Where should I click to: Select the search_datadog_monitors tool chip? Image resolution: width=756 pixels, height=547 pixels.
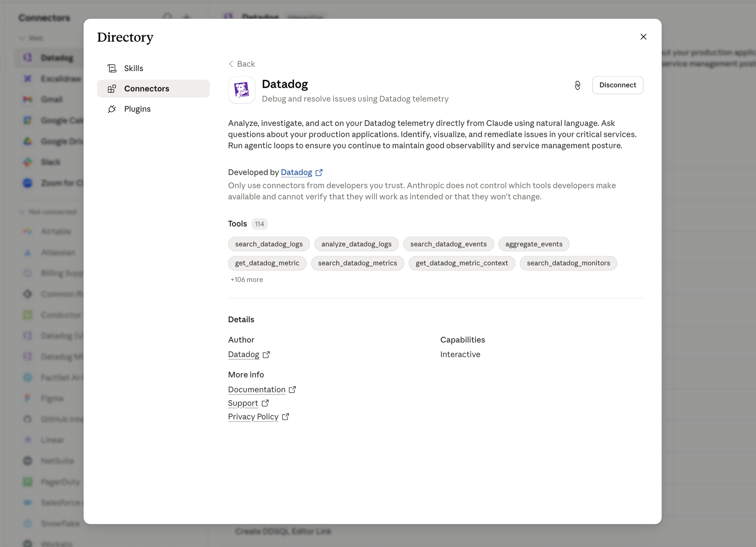pyautogui.click(x=568, y=263)
